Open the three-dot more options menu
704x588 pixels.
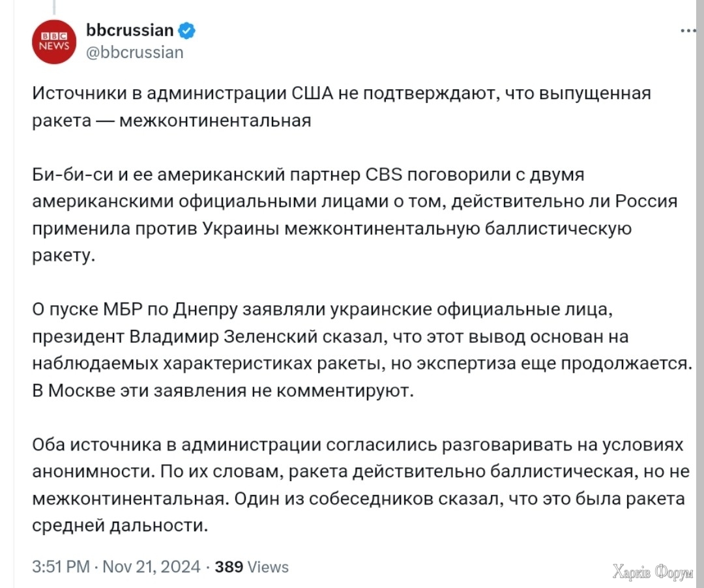pyautogui.click(x=688, y=31)
